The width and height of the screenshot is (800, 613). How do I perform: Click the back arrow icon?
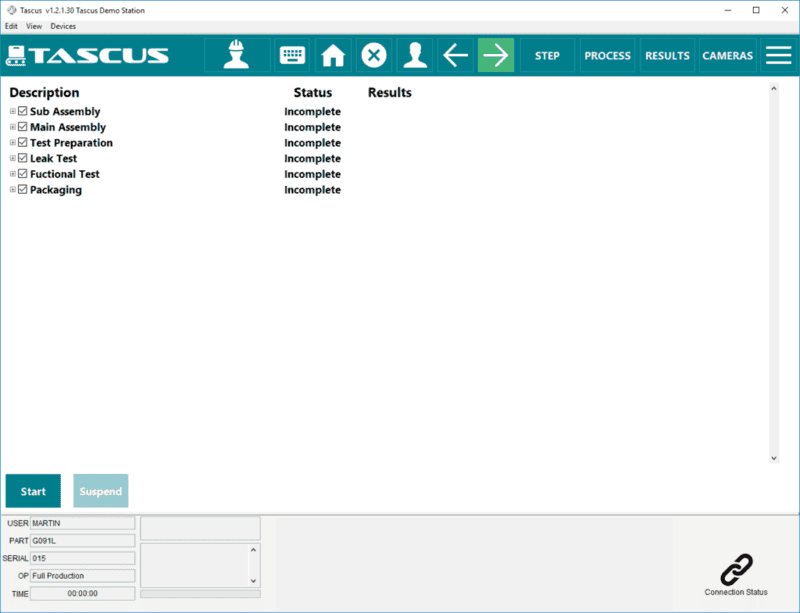coord(455,55)
